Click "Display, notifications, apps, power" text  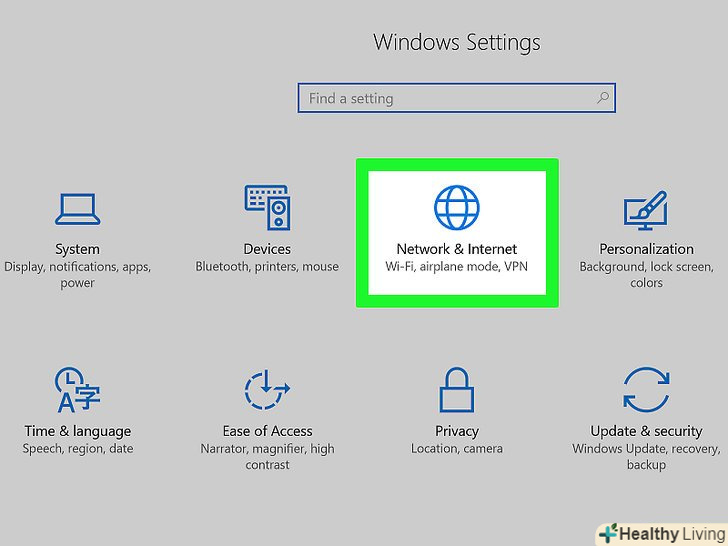(78, 275)
